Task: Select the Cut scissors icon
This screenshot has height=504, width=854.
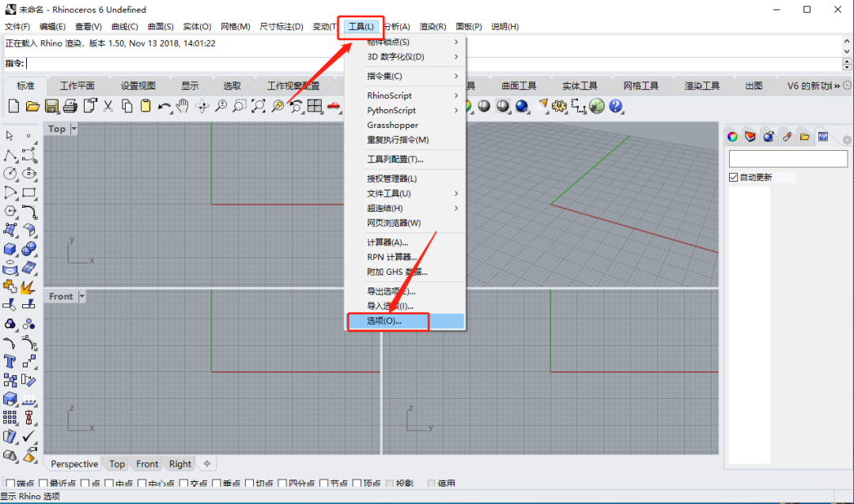Action: (108, 106)
